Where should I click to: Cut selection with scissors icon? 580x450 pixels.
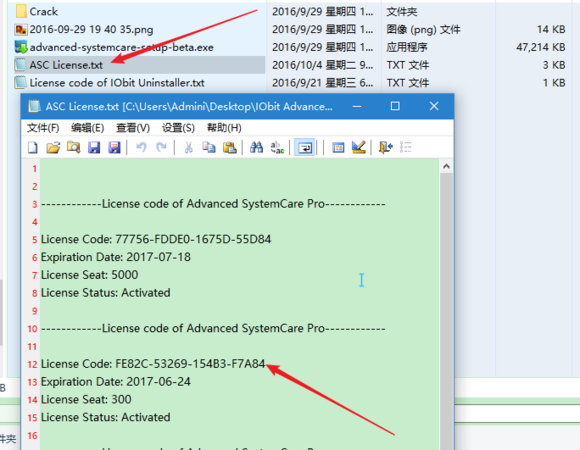pyautogui.click(x=189, y=148)
